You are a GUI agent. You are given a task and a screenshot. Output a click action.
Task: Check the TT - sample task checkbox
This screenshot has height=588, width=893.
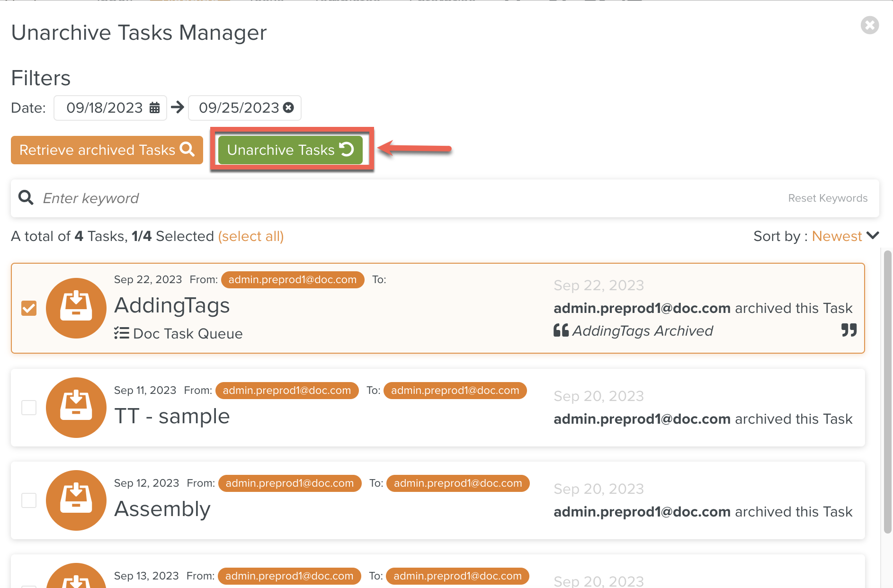(x=29, y=408)
